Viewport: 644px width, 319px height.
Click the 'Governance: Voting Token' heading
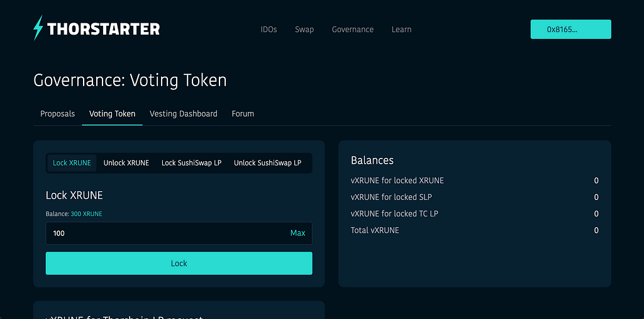click(x=130, y=80)
